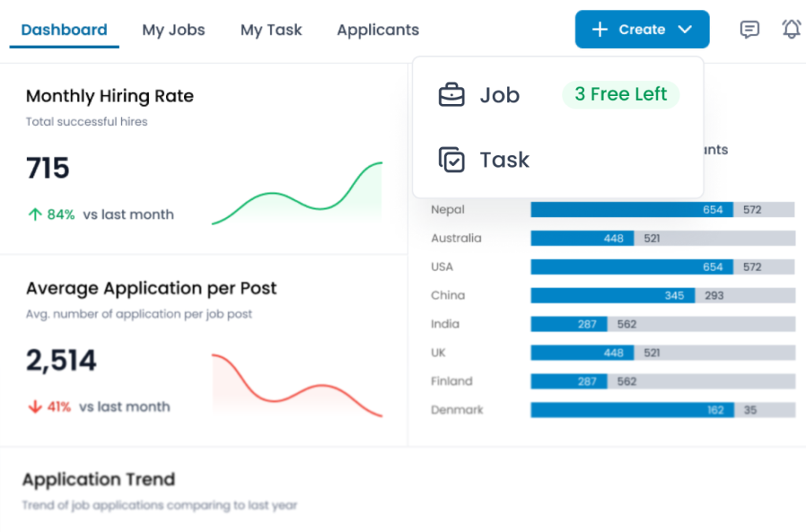Click the 3 Free Left badge
This screenshot has width=806, height=532.
tap(620, 94)
